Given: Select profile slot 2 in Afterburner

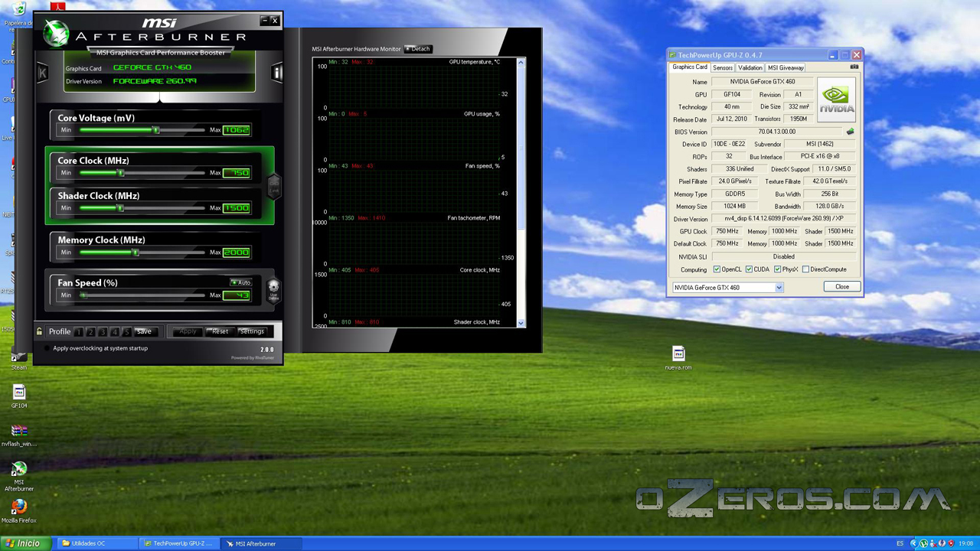Looking at the screenshot, I should tap(90, 332).
